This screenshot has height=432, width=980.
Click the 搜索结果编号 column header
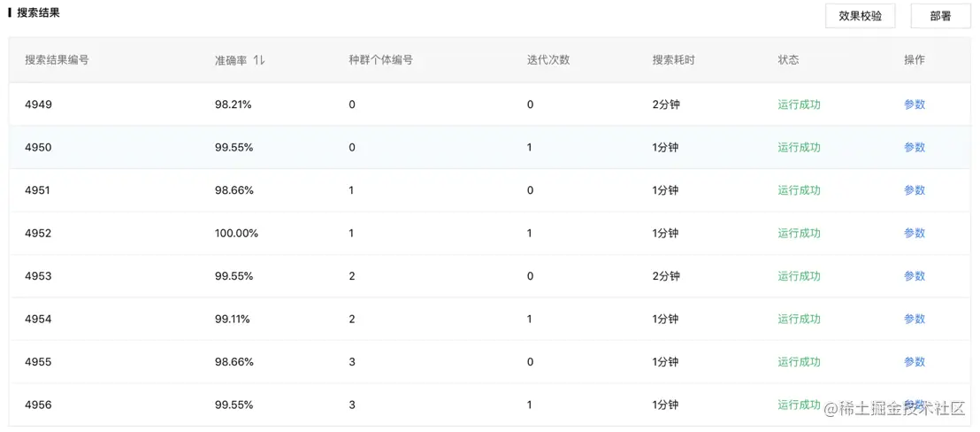(x=57, y=60)
